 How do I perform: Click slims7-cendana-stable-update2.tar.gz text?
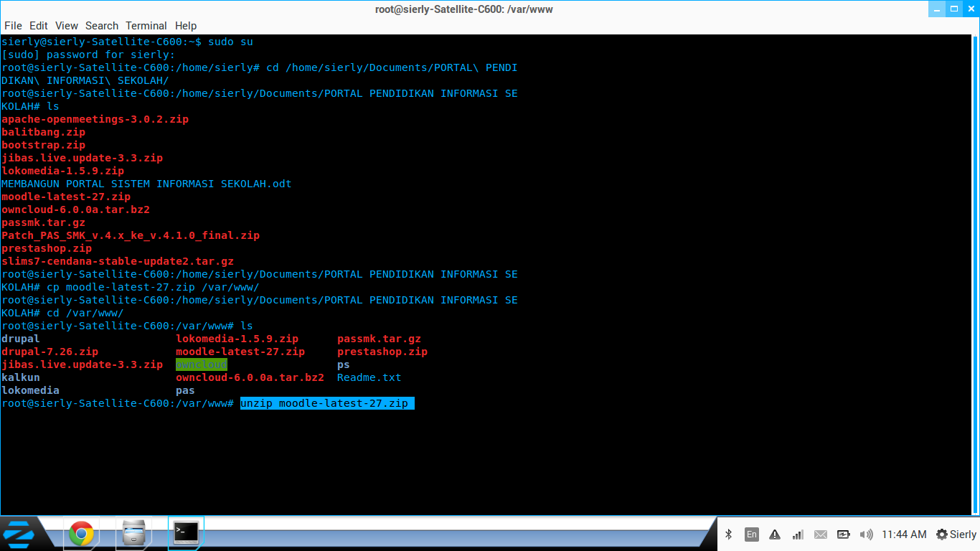click(118, 261)
